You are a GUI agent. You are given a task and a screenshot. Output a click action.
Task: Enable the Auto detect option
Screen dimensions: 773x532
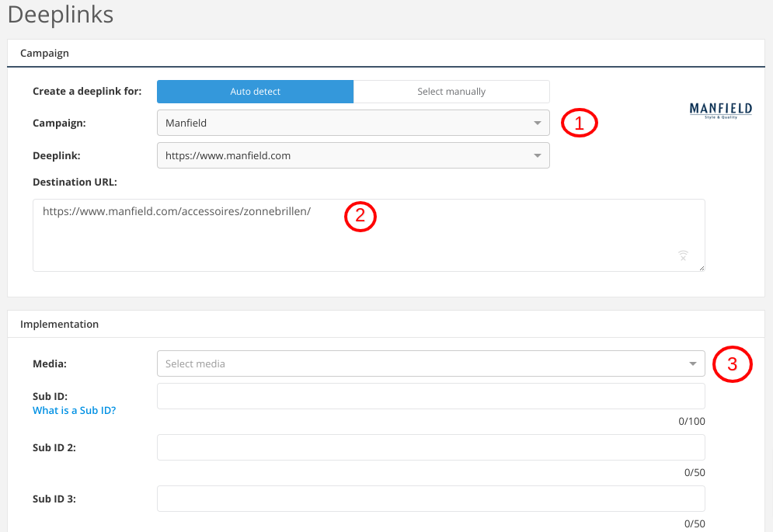point(255,92)
